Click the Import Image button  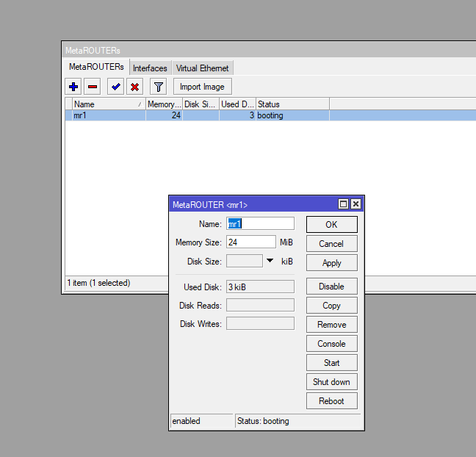pyautogui.click(x=203, y=87)
